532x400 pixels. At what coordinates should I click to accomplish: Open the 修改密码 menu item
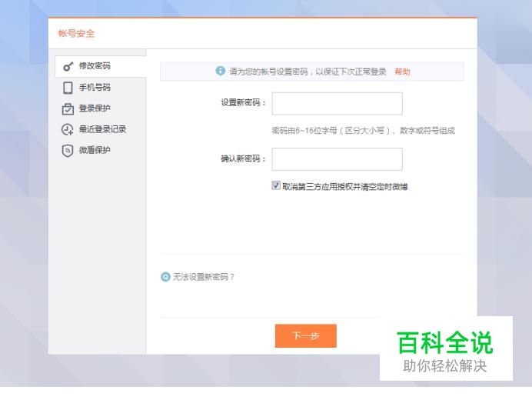(x=101, y=66)
